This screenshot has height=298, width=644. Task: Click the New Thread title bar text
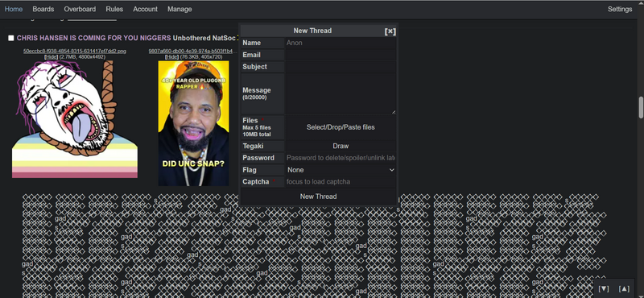click(312, 31)
